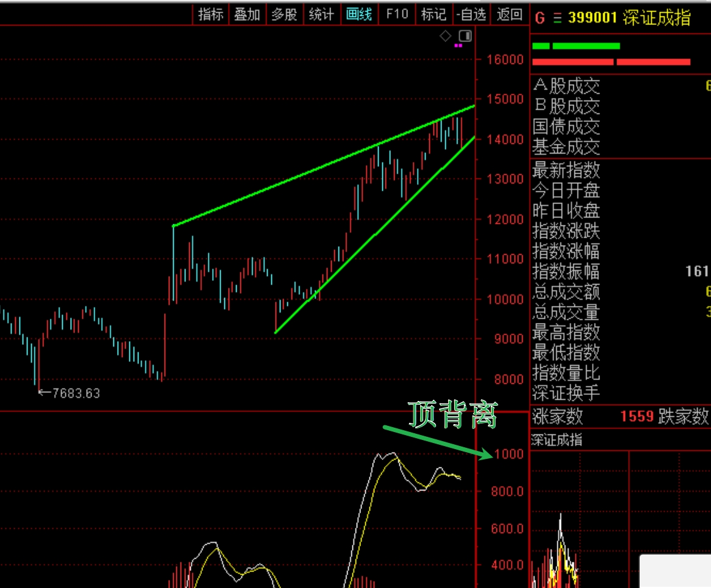Click the 标记 mark button
Image resolution: width=711 pixels, height=588 pixels.
(434, 15)
